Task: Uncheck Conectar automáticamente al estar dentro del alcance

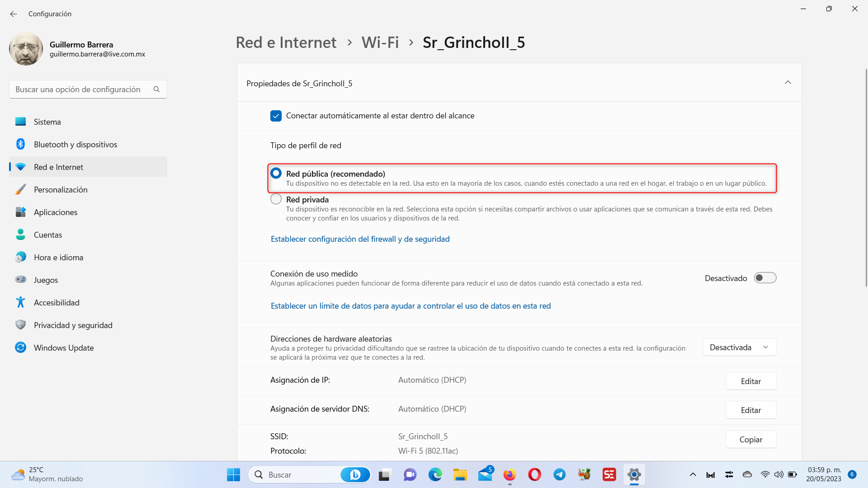Action: pyautogui.click(x=276, y=116)
